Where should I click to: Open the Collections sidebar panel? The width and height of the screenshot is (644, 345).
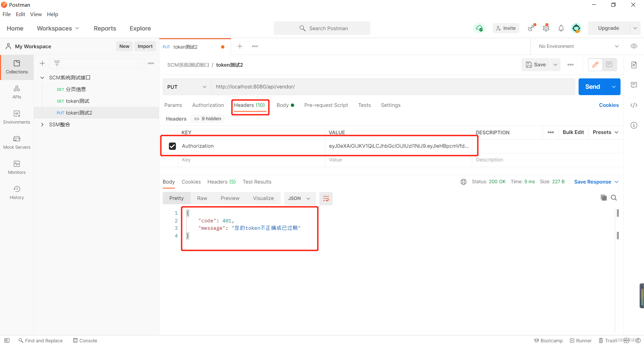17,67
